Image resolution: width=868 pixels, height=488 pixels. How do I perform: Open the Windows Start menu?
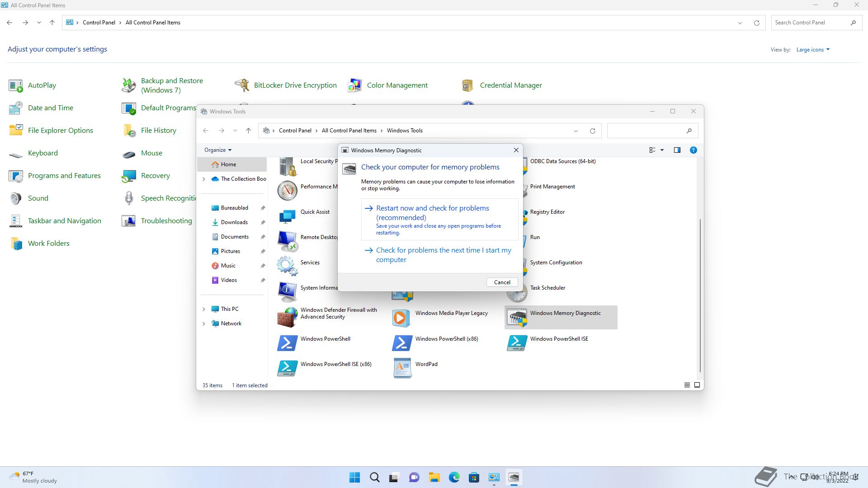click(355, 477)
